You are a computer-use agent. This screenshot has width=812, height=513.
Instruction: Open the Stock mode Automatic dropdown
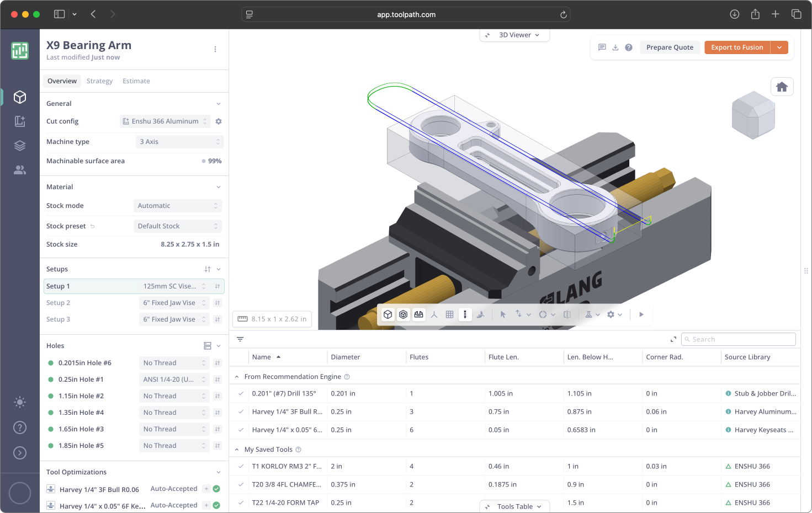178,206
